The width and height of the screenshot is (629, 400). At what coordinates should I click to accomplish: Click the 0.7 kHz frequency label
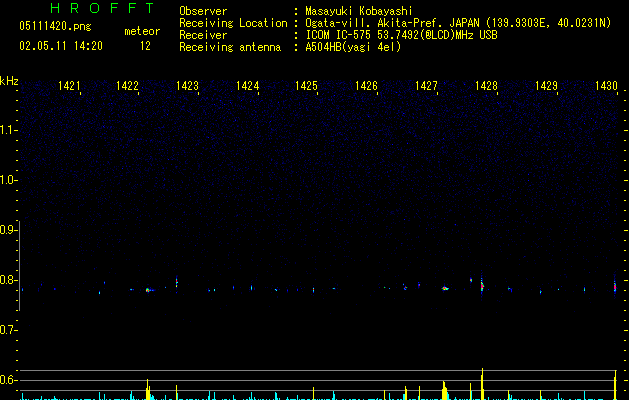(x=8, y=330)
